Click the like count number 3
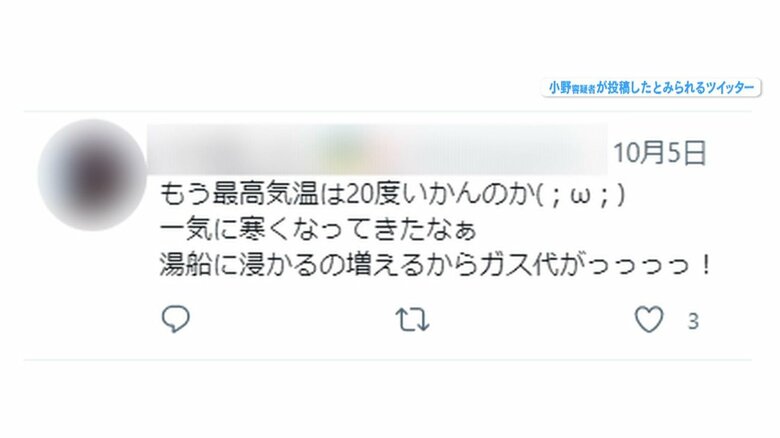 693,322
